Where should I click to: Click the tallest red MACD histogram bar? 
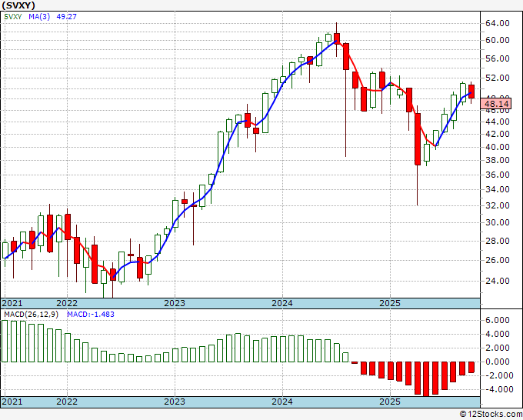(x=426, y=379)
